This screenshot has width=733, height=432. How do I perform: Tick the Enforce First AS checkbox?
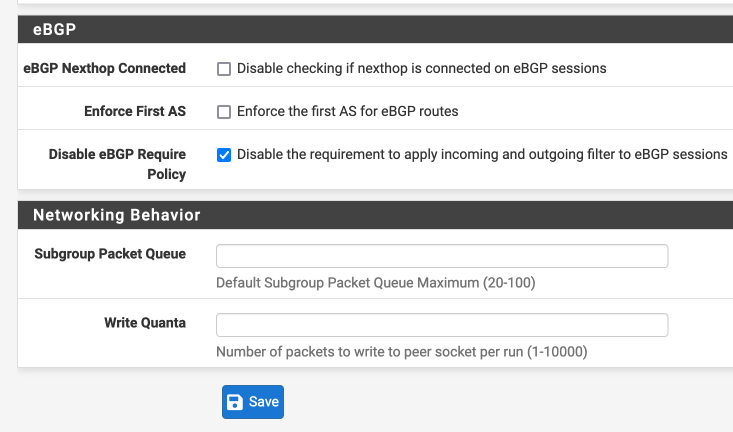pyautogui.click(x=224, y=112)
